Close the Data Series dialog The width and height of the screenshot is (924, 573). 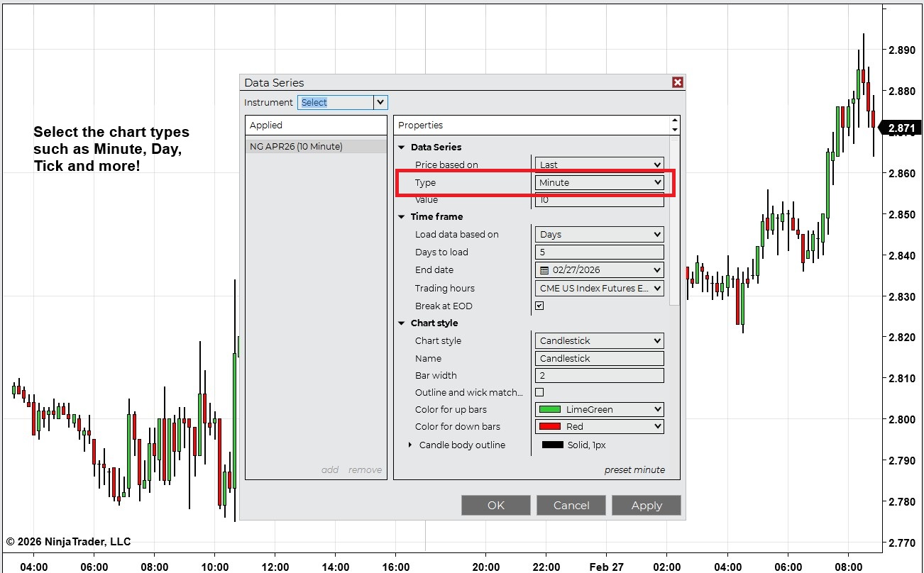pyautogui.click(x=678, y=82)
